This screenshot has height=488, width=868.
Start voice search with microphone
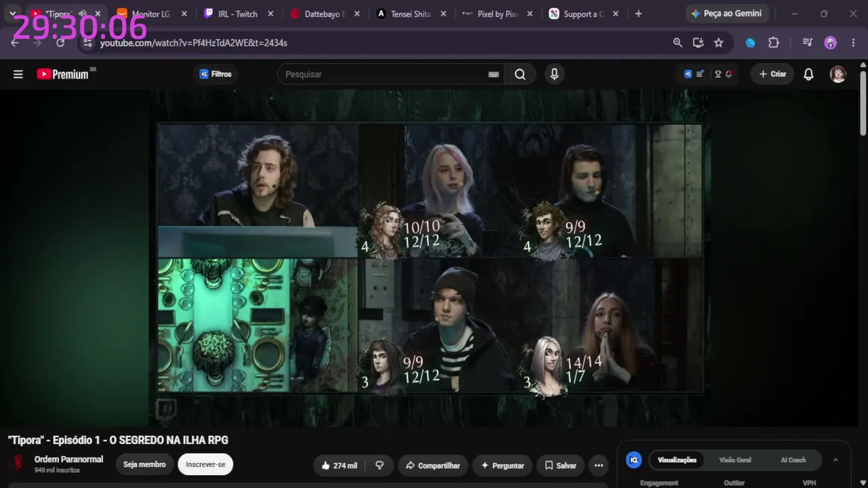coord(554,75)
